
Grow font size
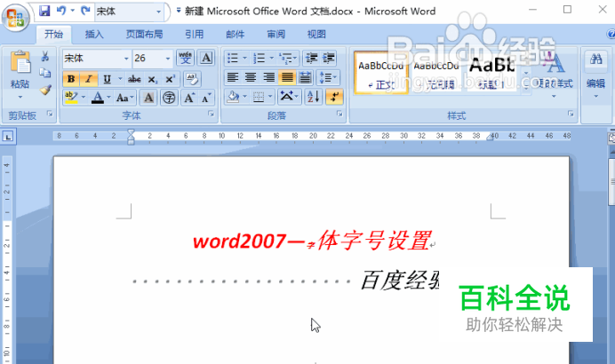(189, 98)
